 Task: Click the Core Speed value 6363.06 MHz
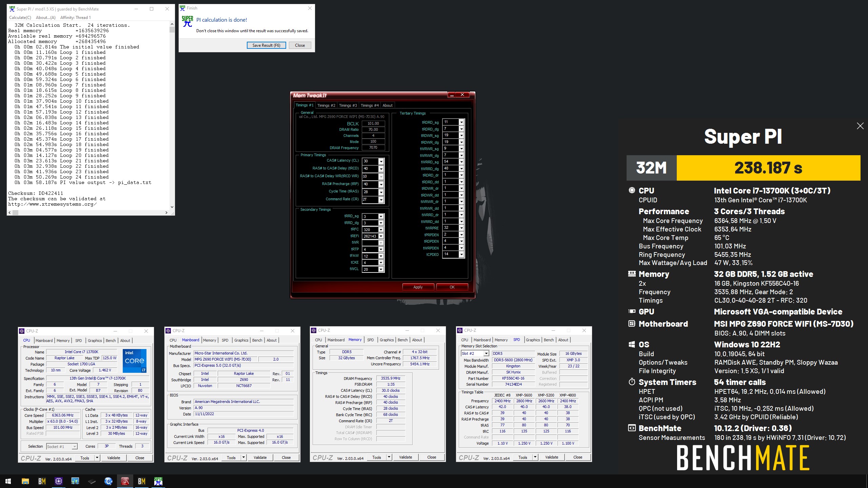(x=63, y=415)
